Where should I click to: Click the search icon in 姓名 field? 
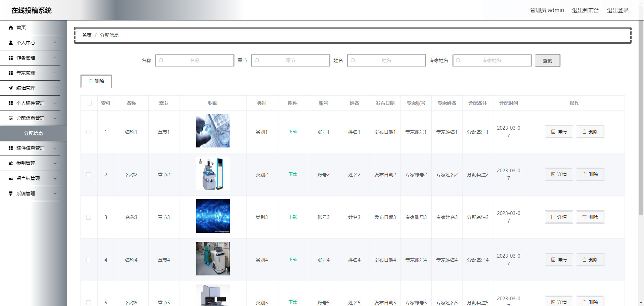coord(353,60)
